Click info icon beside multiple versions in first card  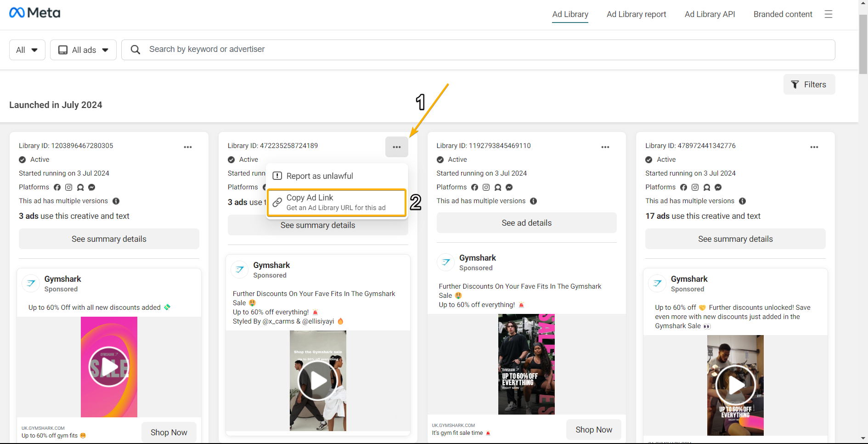click(x=116, y=201)
